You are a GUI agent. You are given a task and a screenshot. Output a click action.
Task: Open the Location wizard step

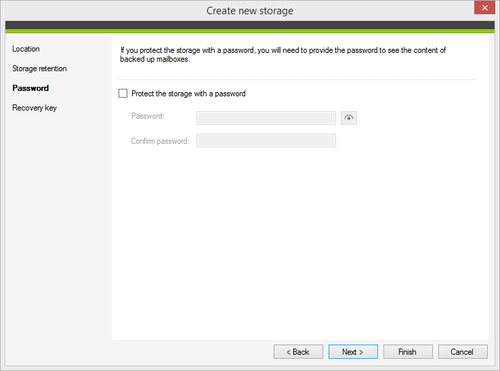(26, 49)
